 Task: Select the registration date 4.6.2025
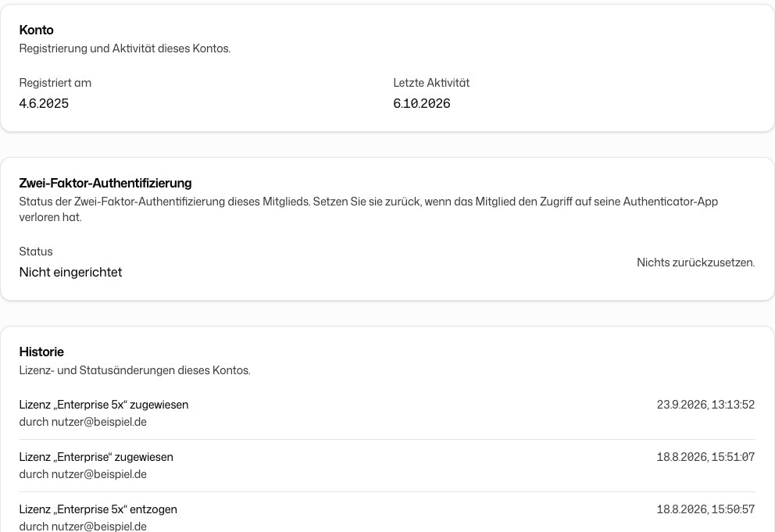(44, 103)
